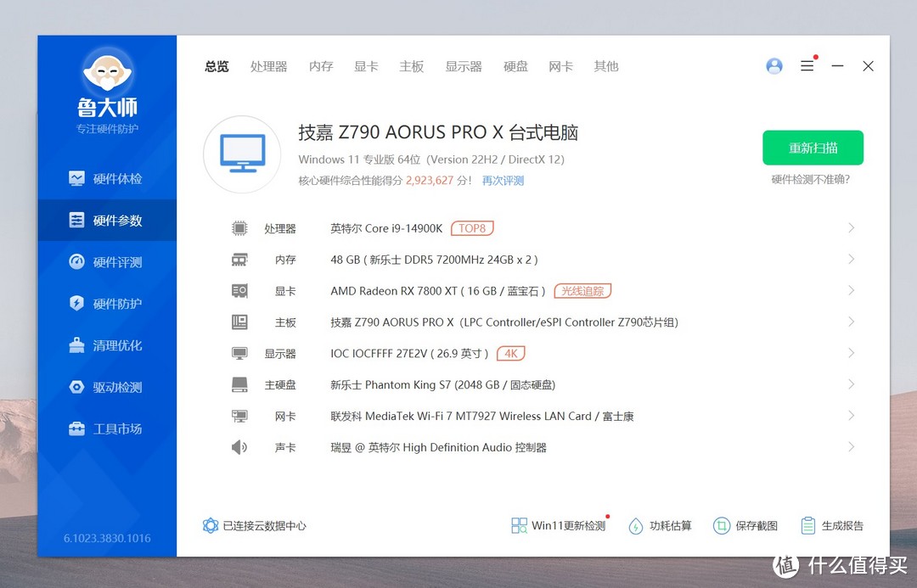
Task: Click the display monitor icon in 显示器 row
Action: tap(239, 353)
